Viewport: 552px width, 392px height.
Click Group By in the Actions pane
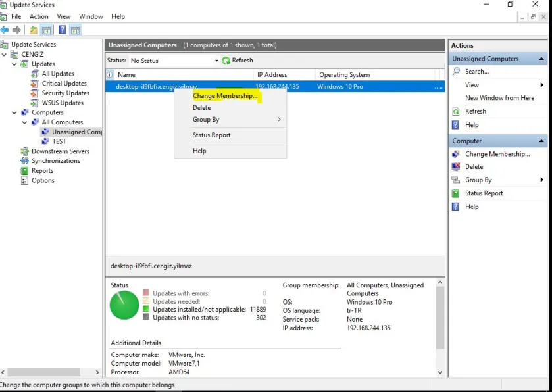(478, 180)
